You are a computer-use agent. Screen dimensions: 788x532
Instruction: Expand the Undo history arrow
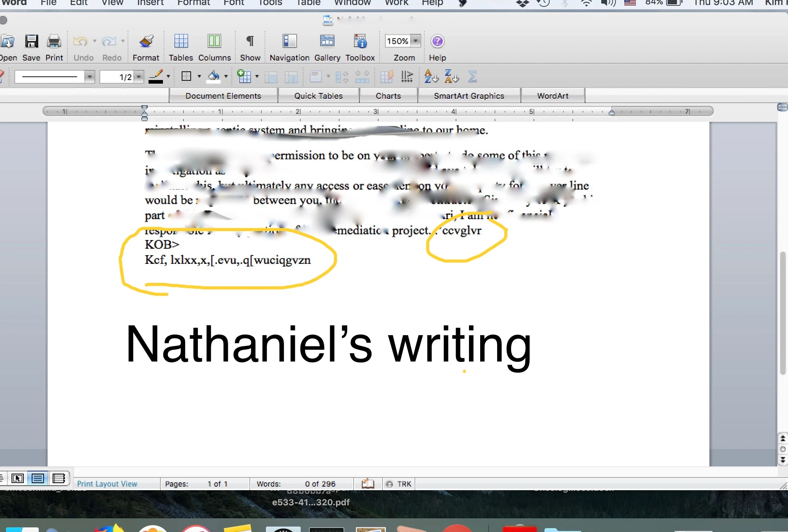click(x=94, y=41)
